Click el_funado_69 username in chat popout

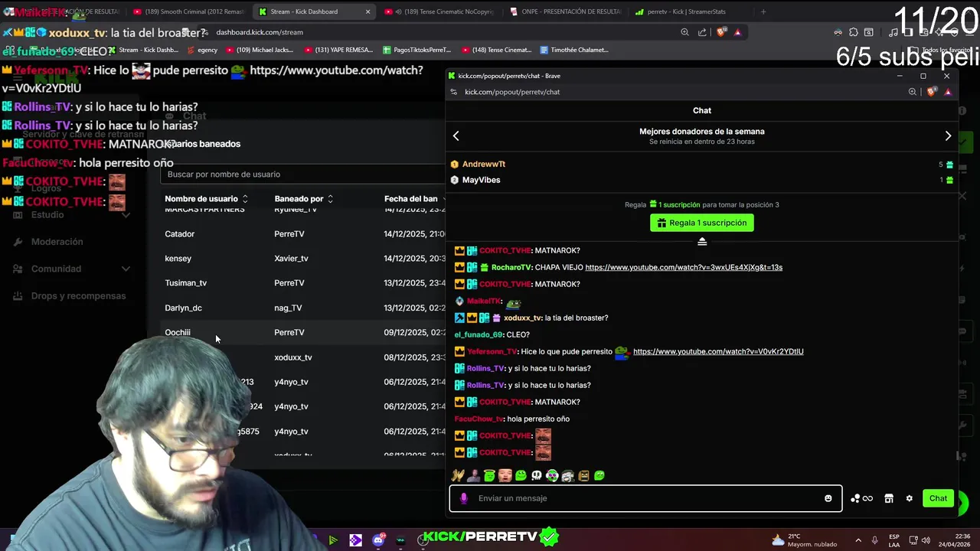point(479,334)
